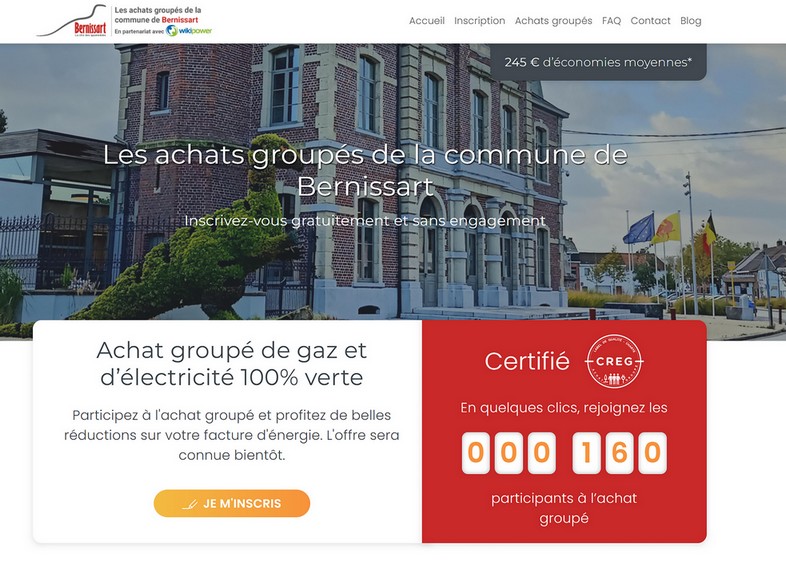Click the Bernissart commune logo
This screenshot has height=570, width=786.
pyautogui.click(x=72, y=21)
